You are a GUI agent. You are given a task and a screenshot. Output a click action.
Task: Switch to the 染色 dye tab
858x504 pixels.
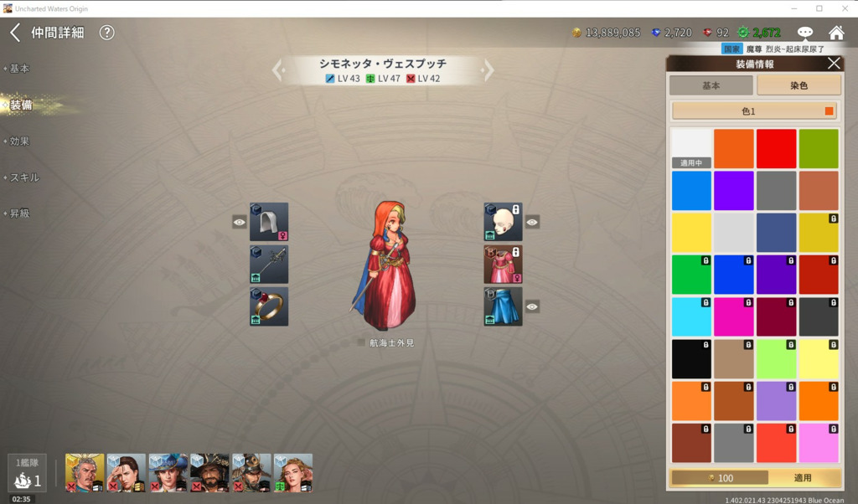(x=799, y=85)
